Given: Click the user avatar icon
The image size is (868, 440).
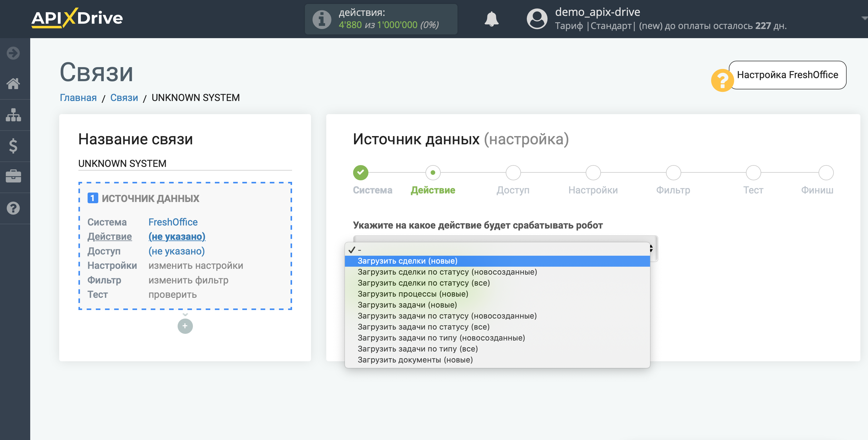Looking at the screenshot, I should (537, 19).
